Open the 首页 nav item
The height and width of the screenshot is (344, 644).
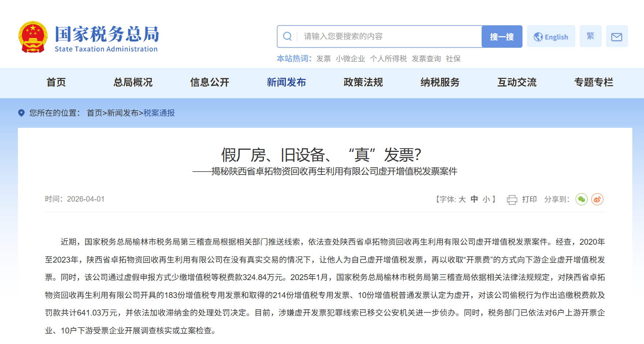point(56,83)
